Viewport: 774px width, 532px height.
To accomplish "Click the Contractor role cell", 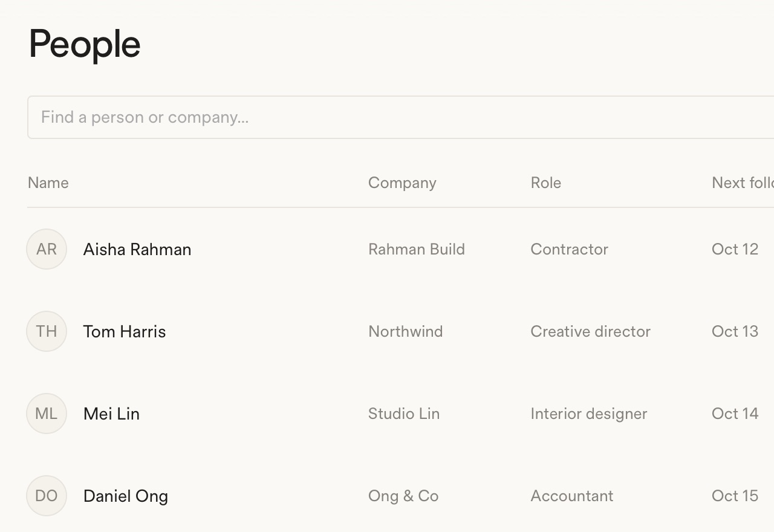I will 570,249.
